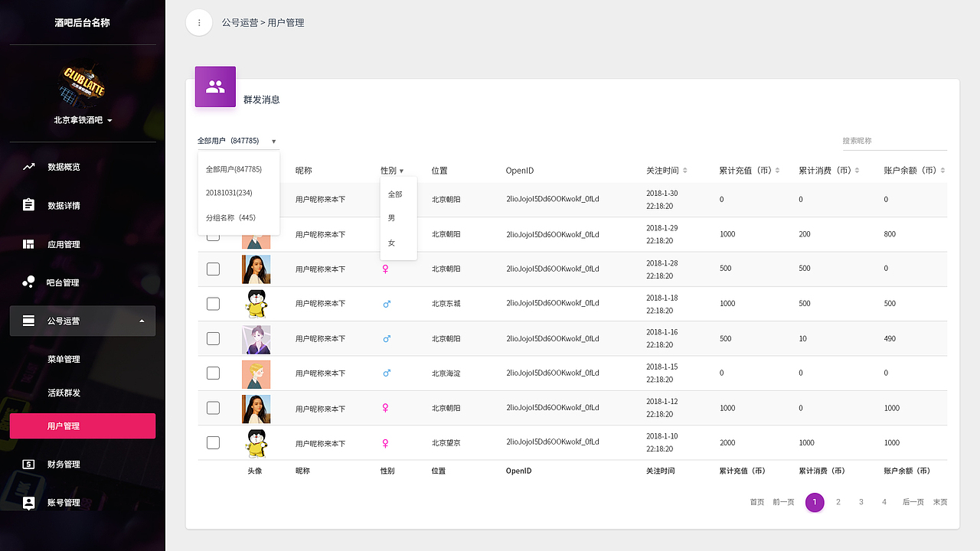The height and width of the screenshot is (551, 980).
Task: Sort the table by 账户余额（币）
Action: (942, 171)
